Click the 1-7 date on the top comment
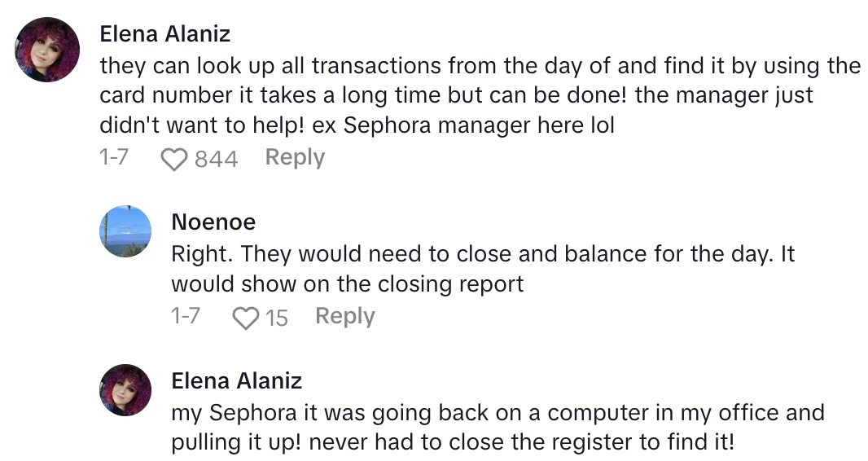 coord(114,158)
